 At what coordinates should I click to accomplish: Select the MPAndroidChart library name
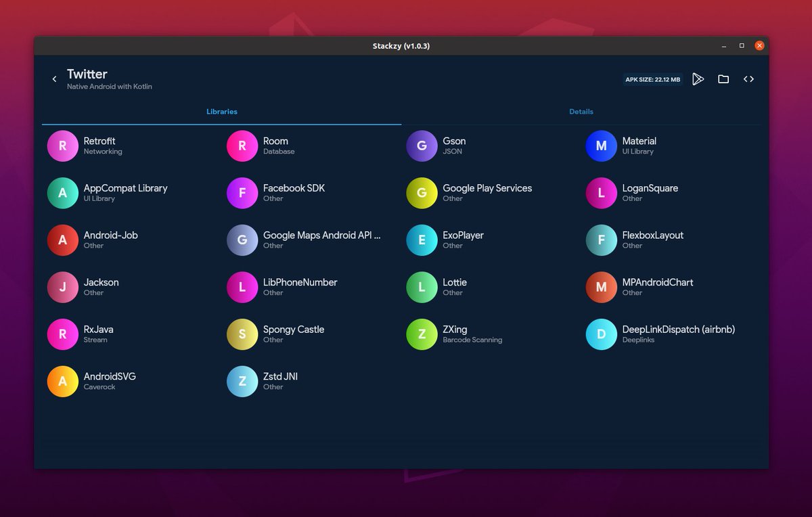coord(658,282)
